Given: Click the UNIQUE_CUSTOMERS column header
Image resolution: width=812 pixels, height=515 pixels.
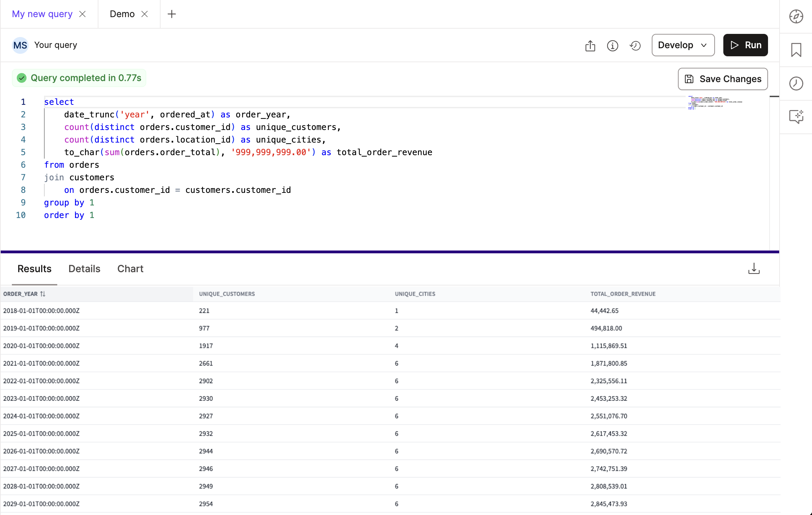Looking at the screenshot, I should (227, 294).
